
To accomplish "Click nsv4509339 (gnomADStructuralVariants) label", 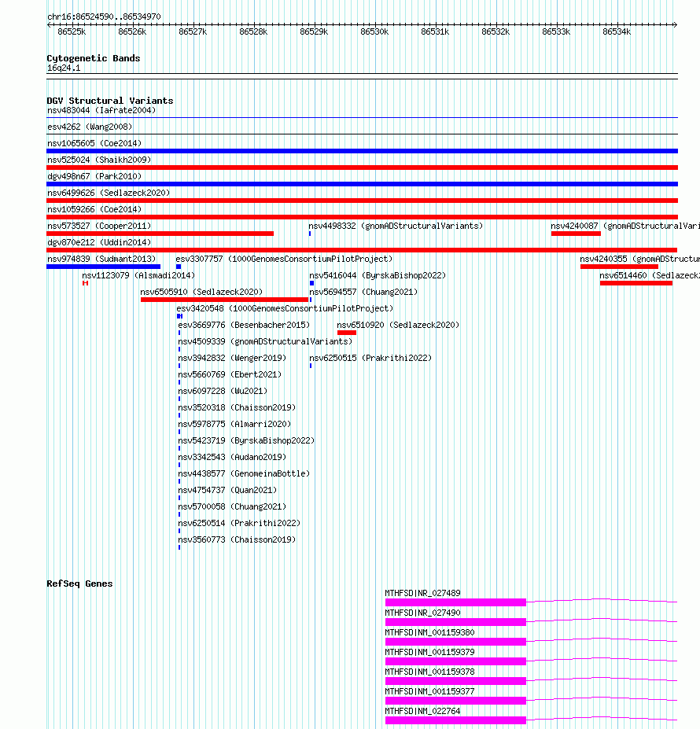I will click(265, 341).
